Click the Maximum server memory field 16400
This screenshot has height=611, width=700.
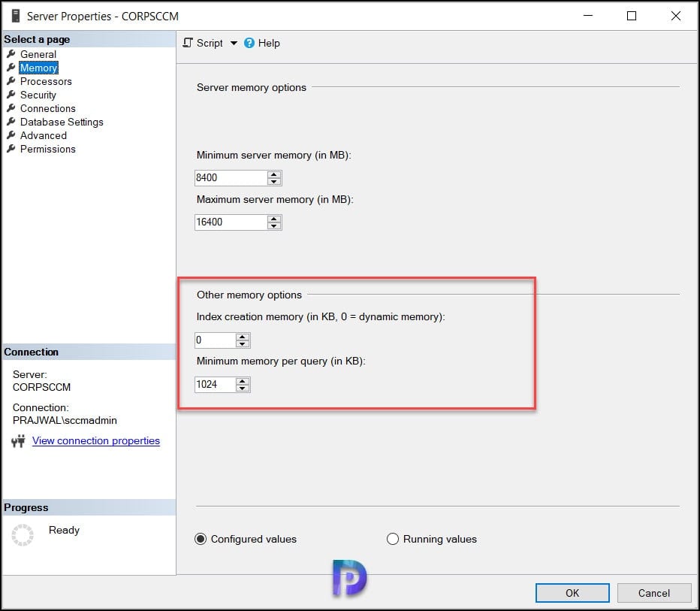pos(231,222)
